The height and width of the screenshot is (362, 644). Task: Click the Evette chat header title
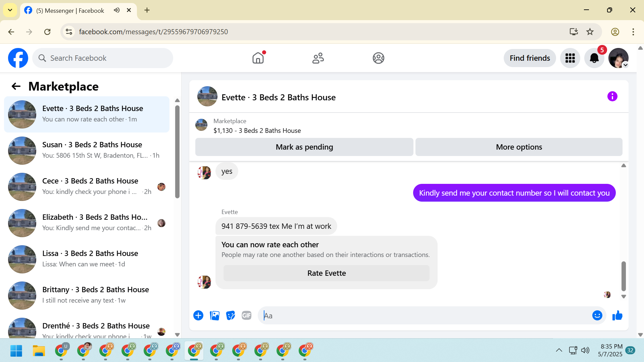coord(278,97)
